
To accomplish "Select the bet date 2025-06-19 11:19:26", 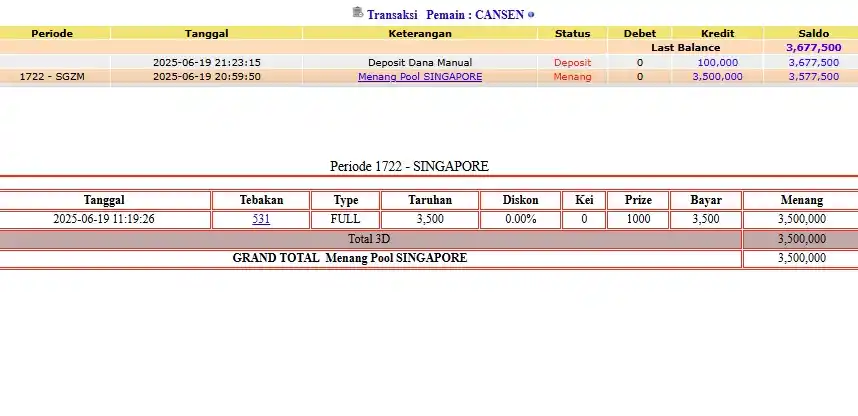I will pyautogui.click(x=104, y=219).
